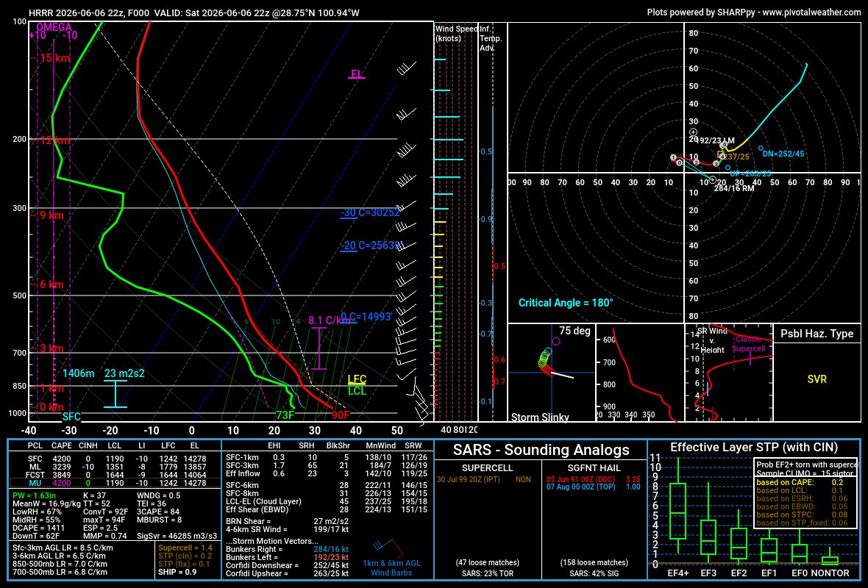Click the -30 C=30252' height label
The height and width of the screenshot is (588, 868).
[x=370, y=212]
